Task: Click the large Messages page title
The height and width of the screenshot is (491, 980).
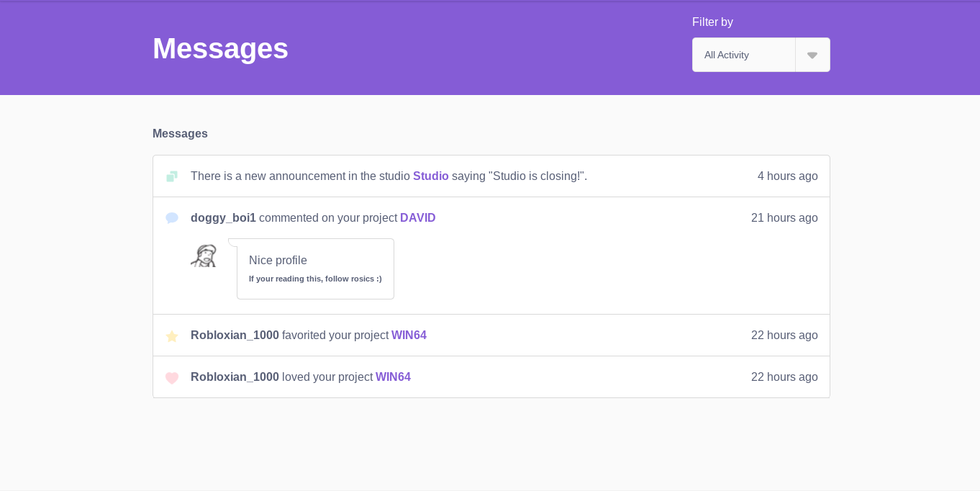Action: click(x=220, y=49)
